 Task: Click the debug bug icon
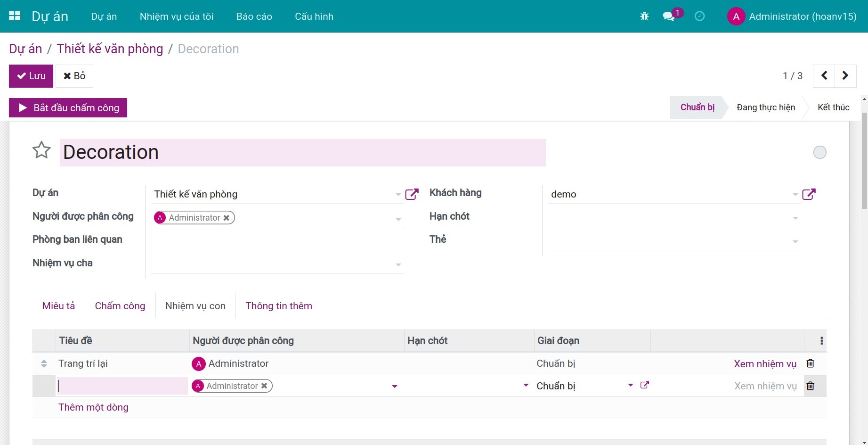click(644, 16)
